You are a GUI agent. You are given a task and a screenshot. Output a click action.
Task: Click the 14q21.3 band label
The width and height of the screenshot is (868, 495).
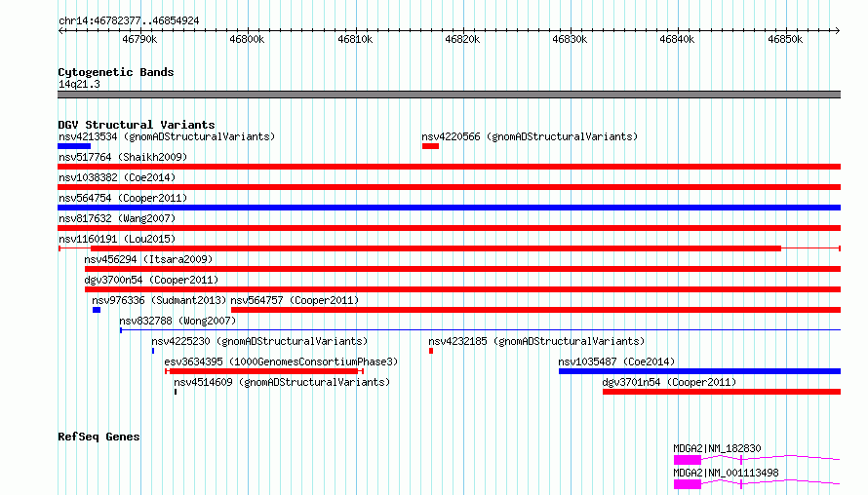(x=79, y=84)
